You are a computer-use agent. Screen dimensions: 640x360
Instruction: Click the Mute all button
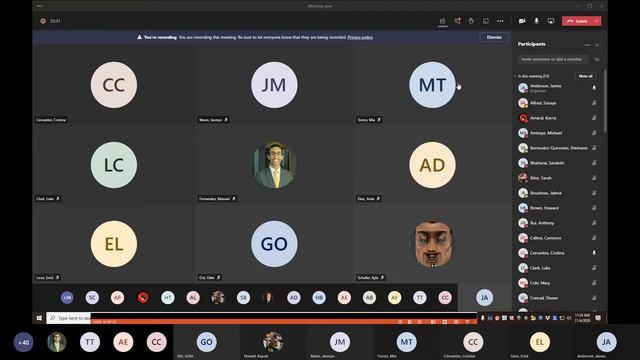(585, 76)
